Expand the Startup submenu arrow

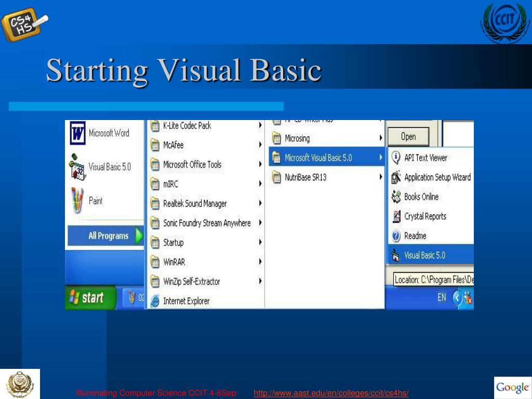(260, 242)
